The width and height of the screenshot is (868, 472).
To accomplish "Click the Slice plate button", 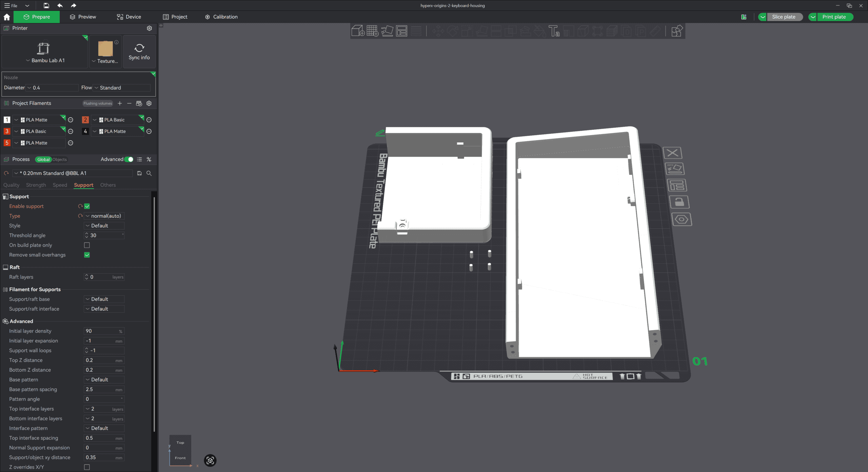I will click(784, 17).
